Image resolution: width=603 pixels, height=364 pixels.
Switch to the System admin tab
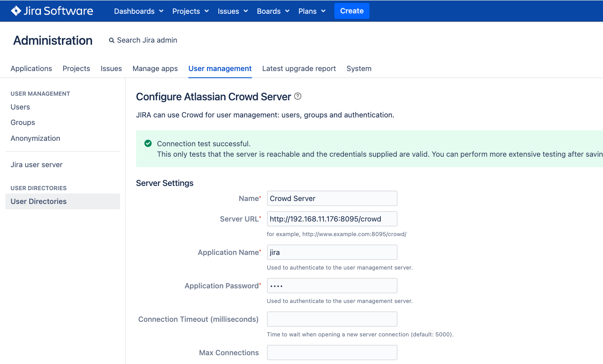[x=359, y=69]
